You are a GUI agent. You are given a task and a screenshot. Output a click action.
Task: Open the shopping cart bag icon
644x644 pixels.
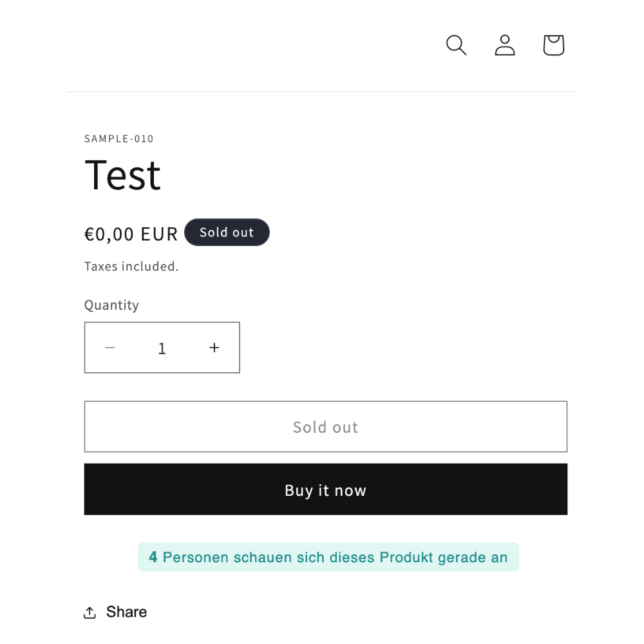(554, 45)
